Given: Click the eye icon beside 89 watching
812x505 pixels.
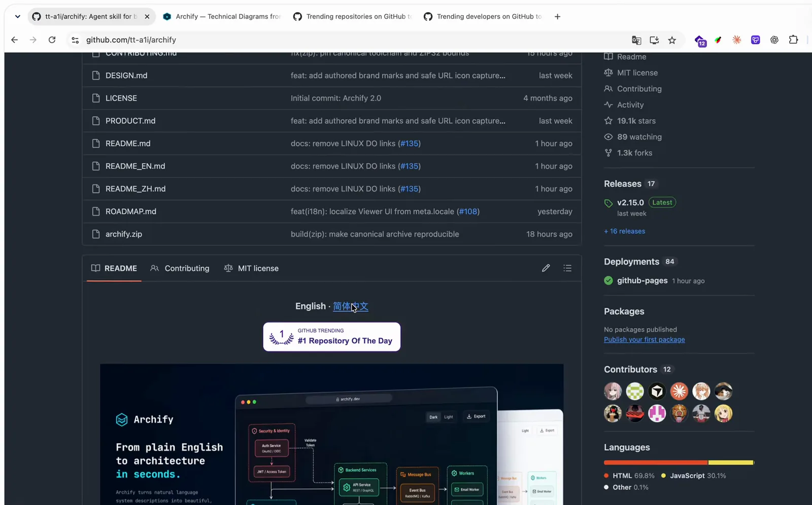Looking at the screenshot, I should click(x=608, y=137).
